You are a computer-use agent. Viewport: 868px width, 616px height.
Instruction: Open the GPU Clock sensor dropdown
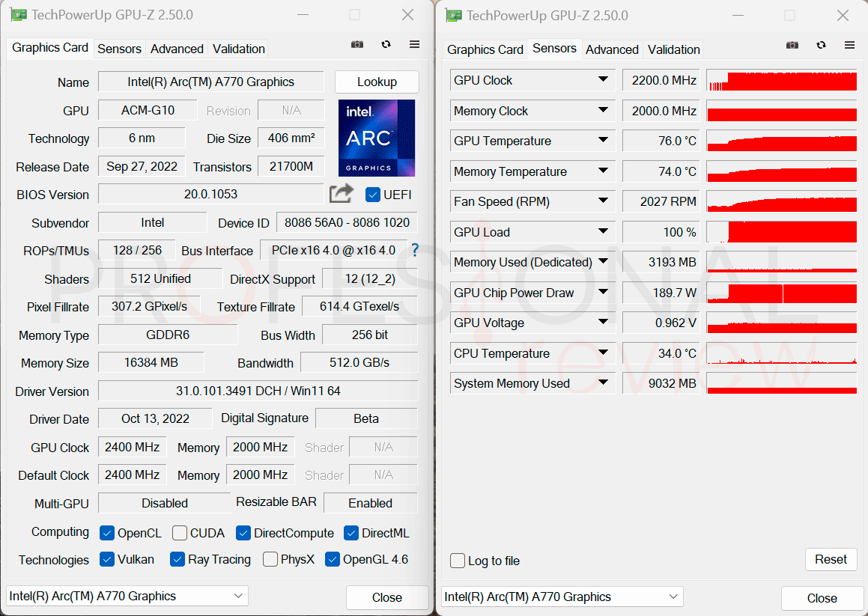pyautogui.click(x=604, y=79)
